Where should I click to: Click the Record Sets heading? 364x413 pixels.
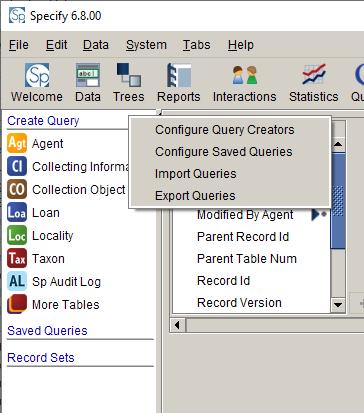pos(41,358)
